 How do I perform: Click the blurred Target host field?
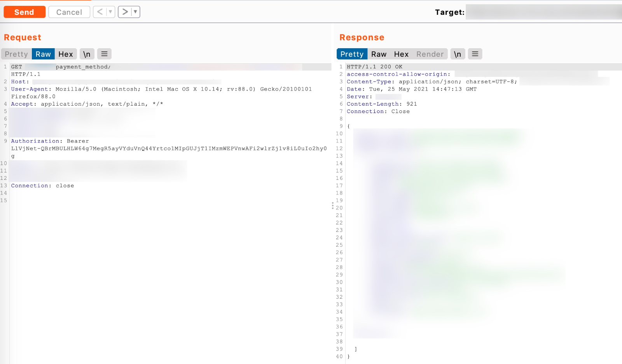click(x=543, y=12)
